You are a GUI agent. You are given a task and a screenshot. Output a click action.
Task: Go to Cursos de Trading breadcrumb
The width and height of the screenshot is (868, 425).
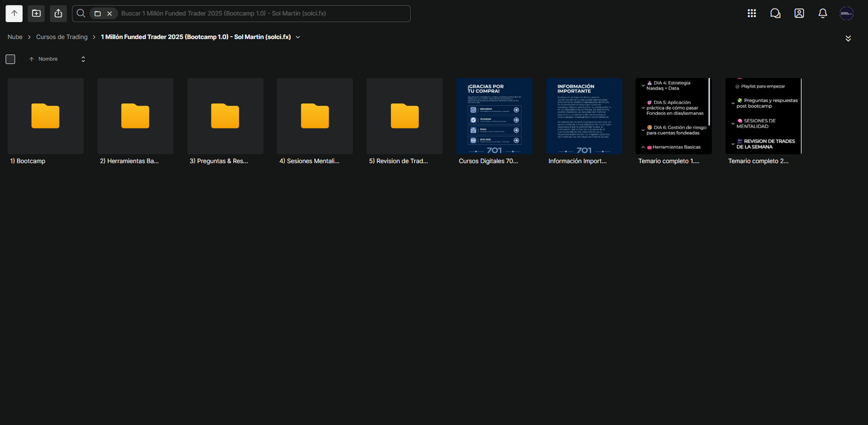point(62,37)
